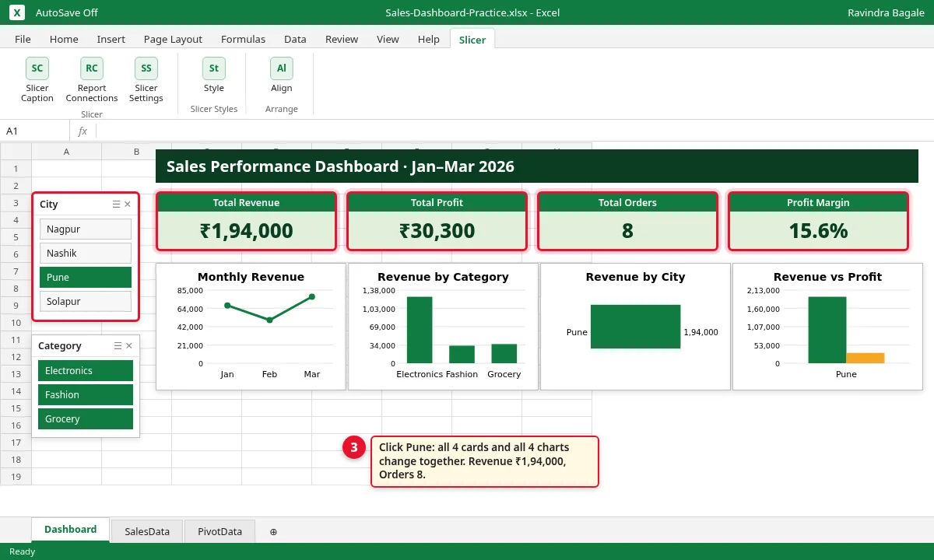934x560 pixels.
Task: Filter City slicer by Nashik
Action: 86,253
